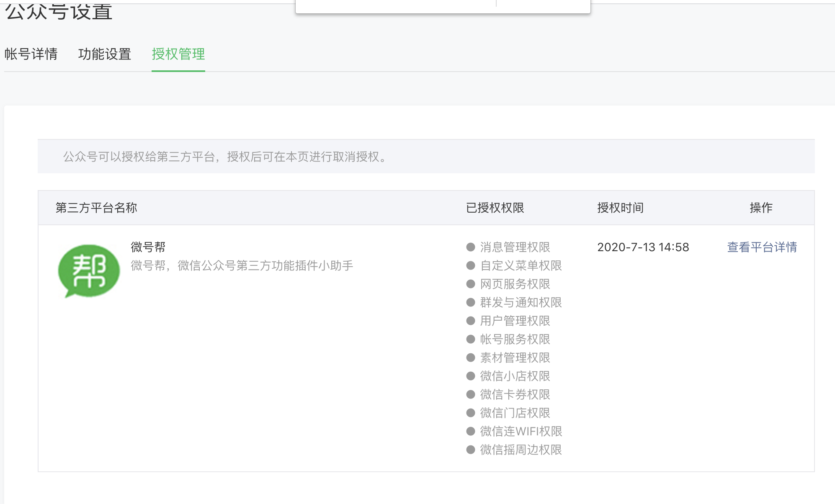Click the 微号帮 platform name

tap(148, 247)
